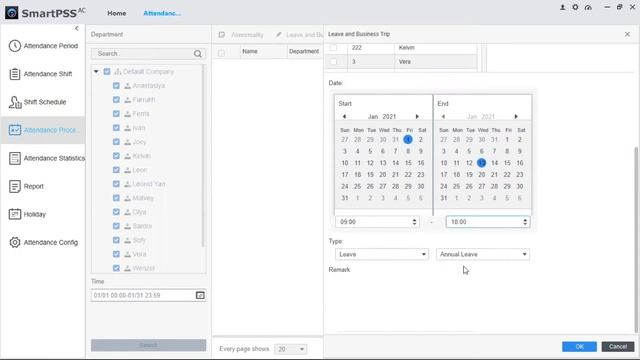The image size is (640, 360).
Task: Go to next month in End calendar
Action: 516,116
